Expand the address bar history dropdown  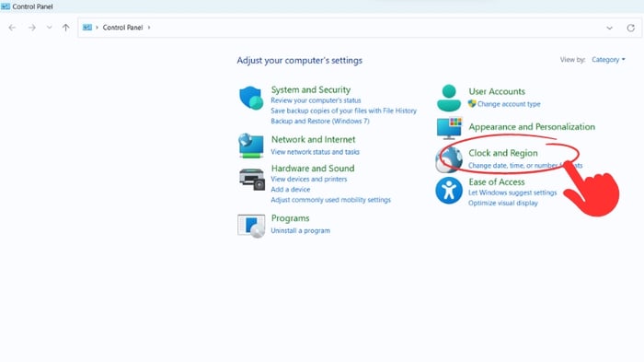[x=609, y=28]
